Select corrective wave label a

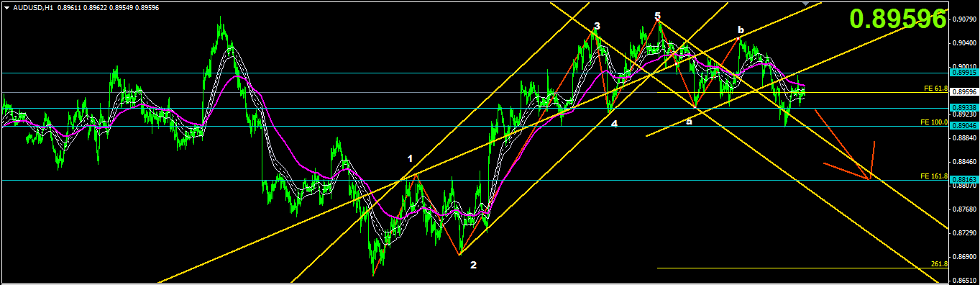pyautogui.click(x=689, y=121)
